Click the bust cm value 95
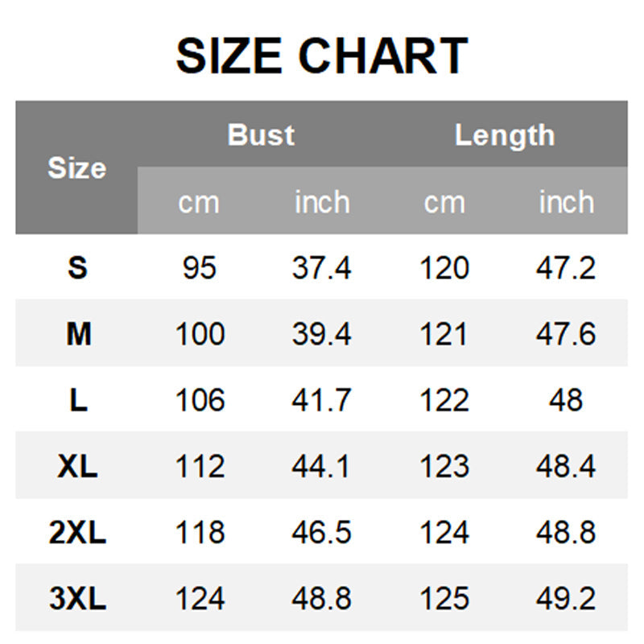 pos(199,268)
